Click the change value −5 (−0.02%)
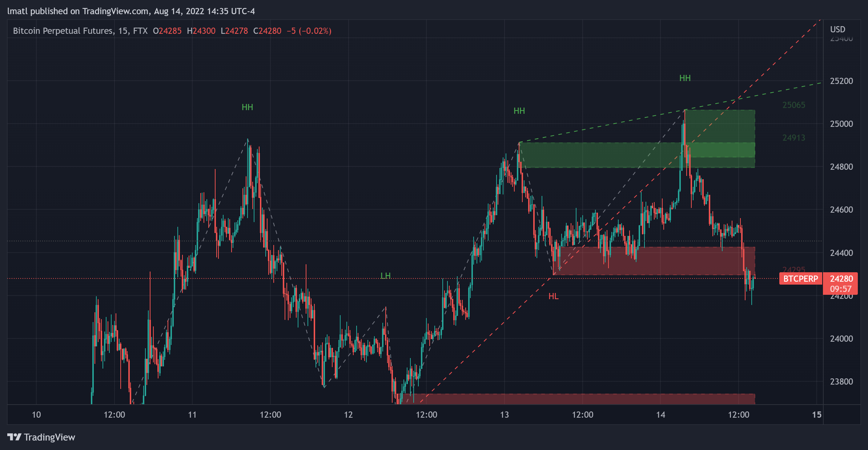Screen dimensions: 868x450 pyautogui.click(x=309, y=31)
